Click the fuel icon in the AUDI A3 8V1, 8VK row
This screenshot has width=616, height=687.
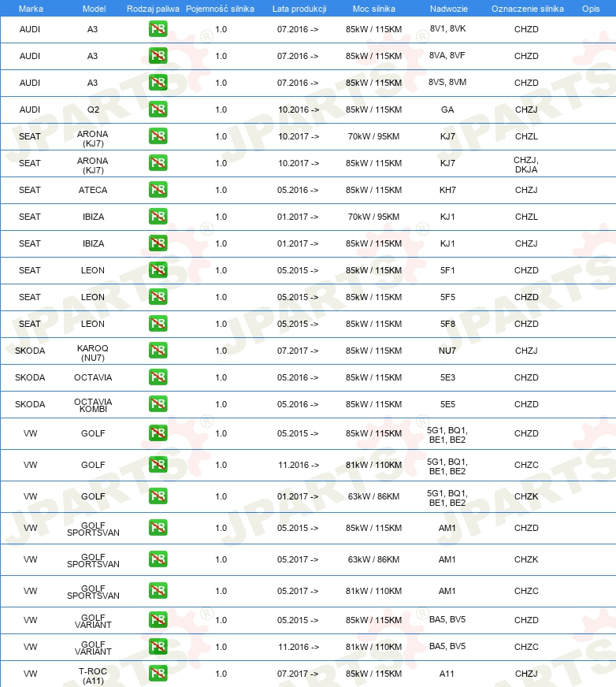(158, 29)
